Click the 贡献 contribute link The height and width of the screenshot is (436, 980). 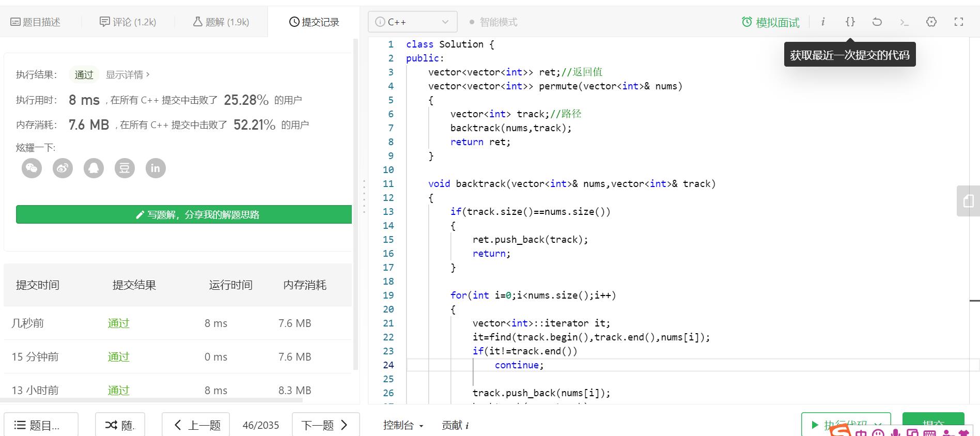click(452, 425)
